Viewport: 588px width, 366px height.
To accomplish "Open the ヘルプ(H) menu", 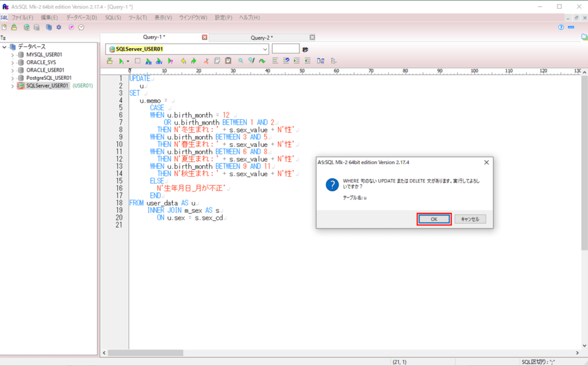I will [249, 18].
